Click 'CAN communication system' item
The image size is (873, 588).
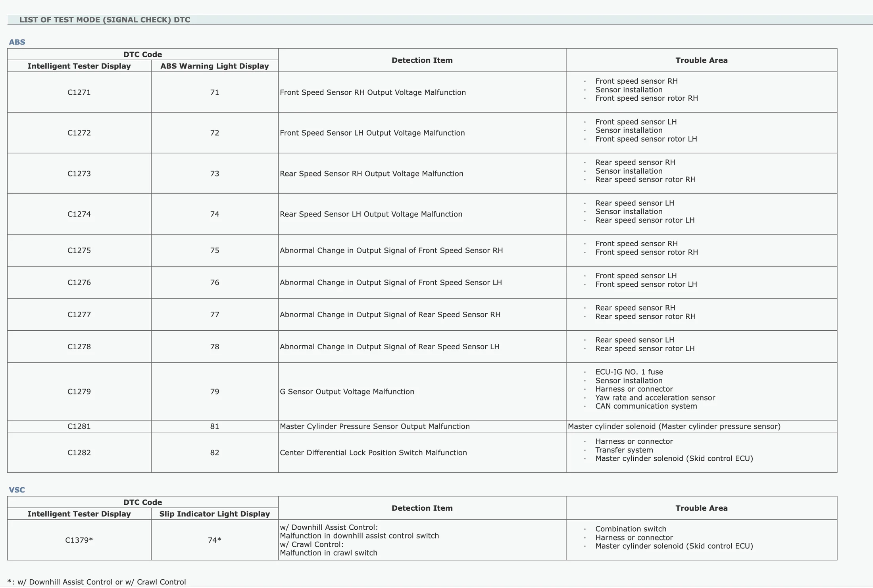tap(646, 406)
